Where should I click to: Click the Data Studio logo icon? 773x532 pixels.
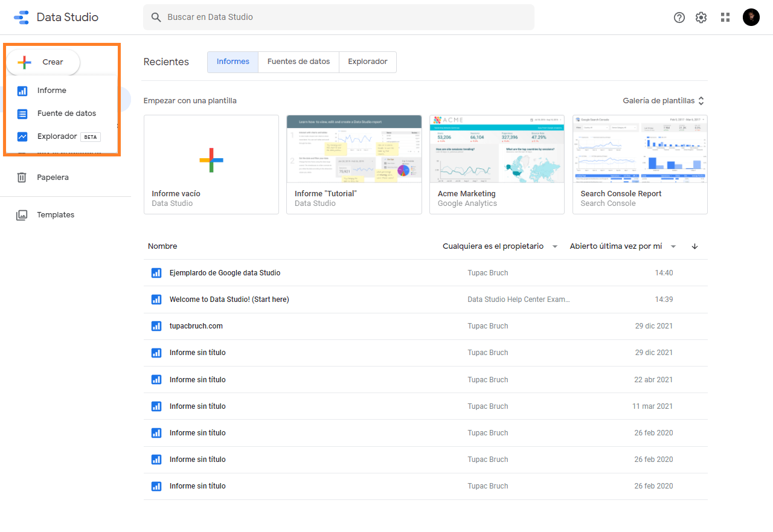(21, 17)
